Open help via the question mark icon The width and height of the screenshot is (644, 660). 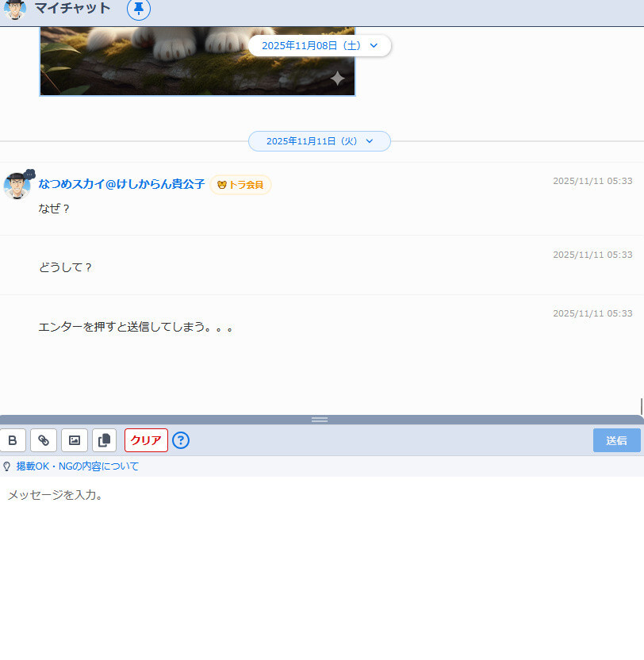pos(180,440)
